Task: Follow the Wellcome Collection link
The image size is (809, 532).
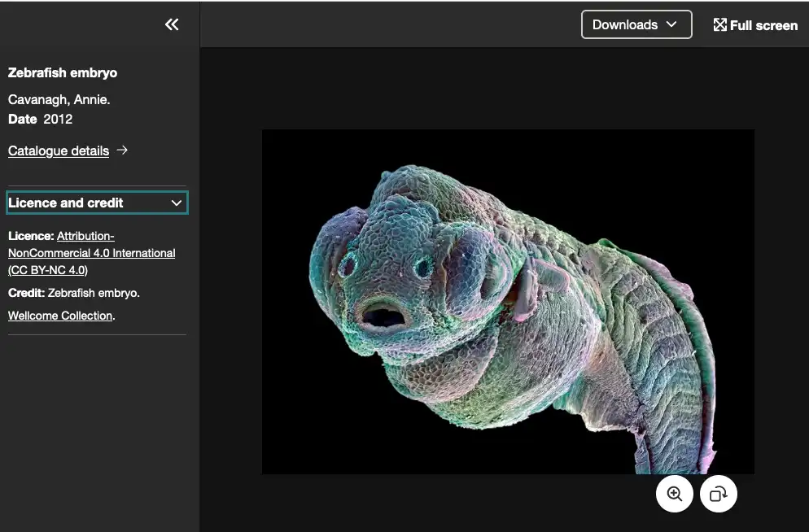Action: (x=60, y=316)
